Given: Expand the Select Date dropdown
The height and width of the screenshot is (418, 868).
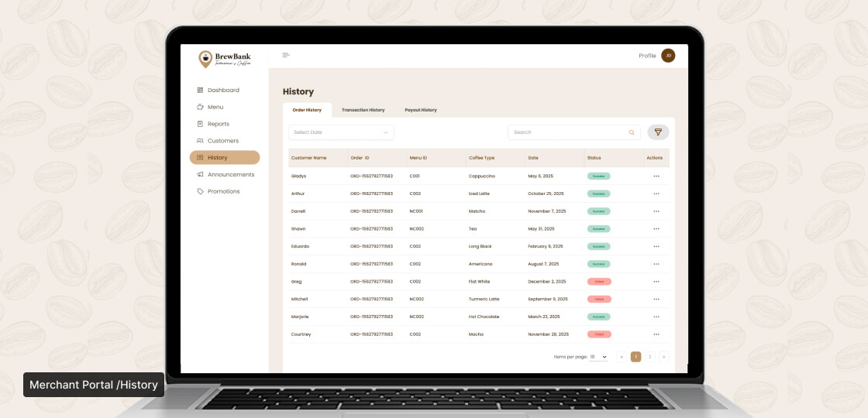Looking at the screenshot, I should point(341,132).
